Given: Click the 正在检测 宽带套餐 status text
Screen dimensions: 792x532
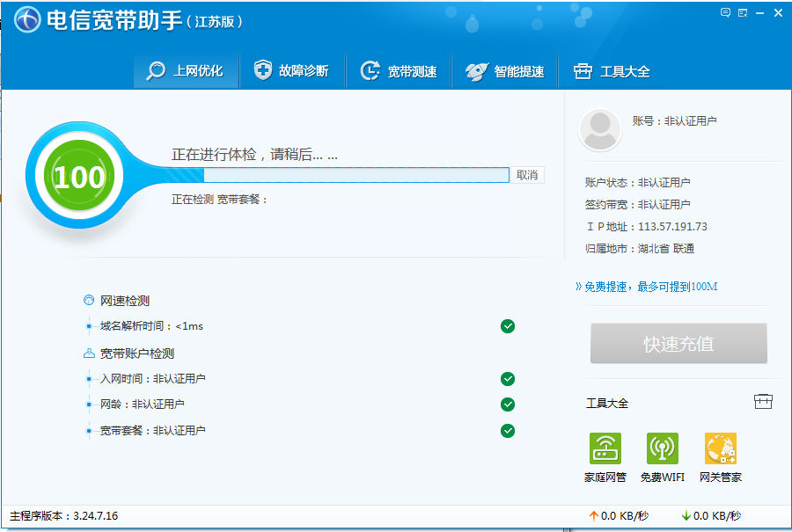Looking at the screenshot, I should pos(219,200).
